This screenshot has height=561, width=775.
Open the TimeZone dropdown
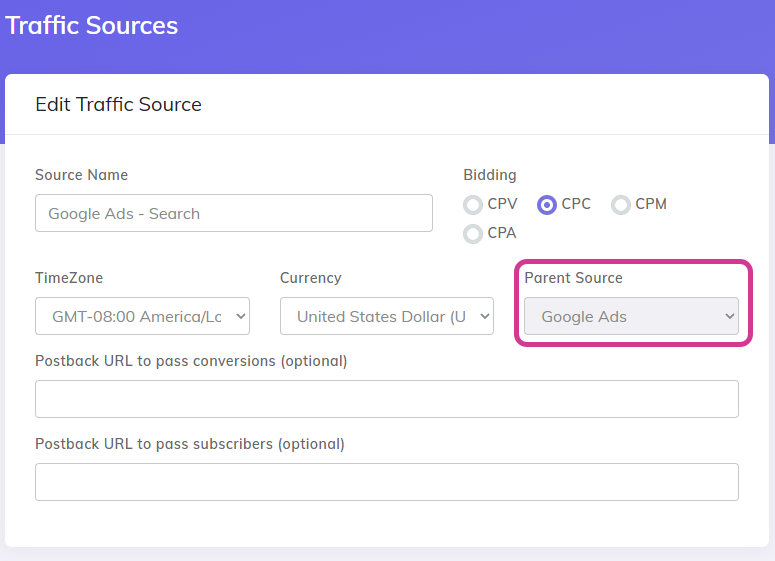click(x=142, y=316)
